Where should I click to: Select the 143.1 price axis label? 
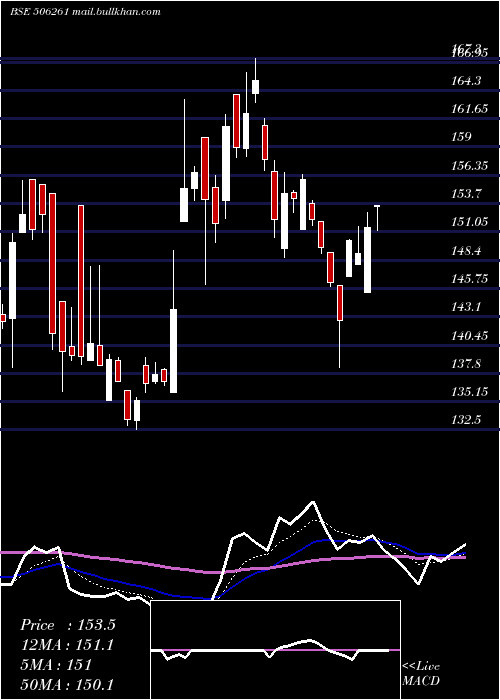point(467,307)
